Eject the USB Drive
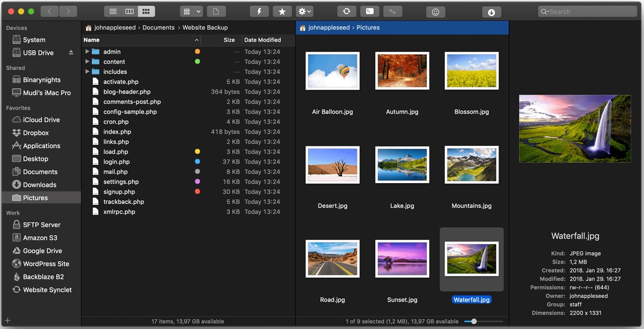This screenshot has height=329, width=644. [71, 53]
